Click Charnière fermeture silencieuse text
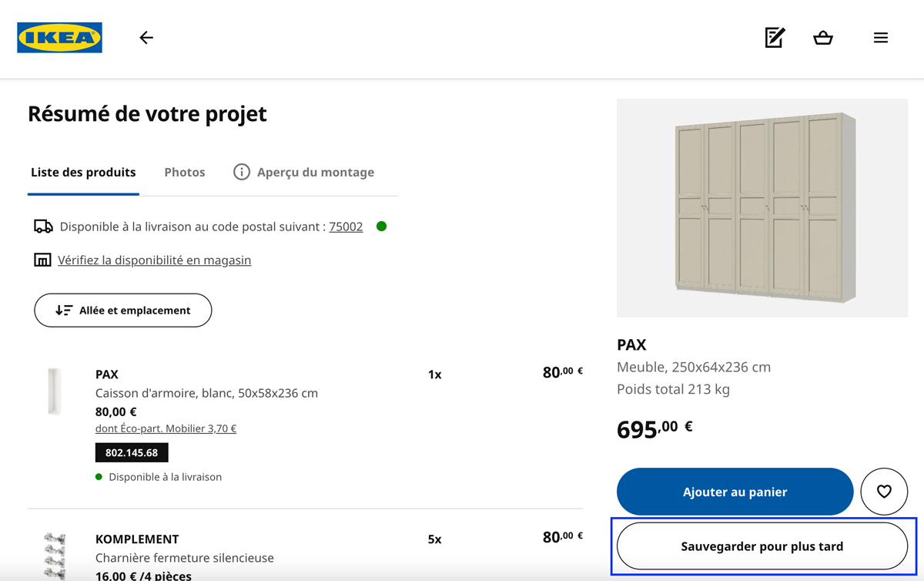 tap(185, 558)
